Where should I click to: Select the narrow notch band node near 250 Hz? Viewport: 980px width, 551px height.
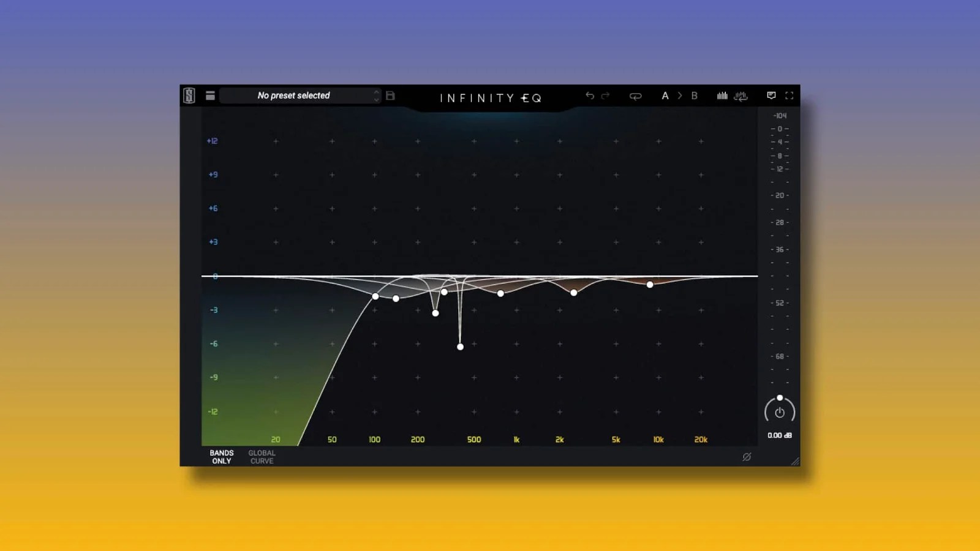435,313
